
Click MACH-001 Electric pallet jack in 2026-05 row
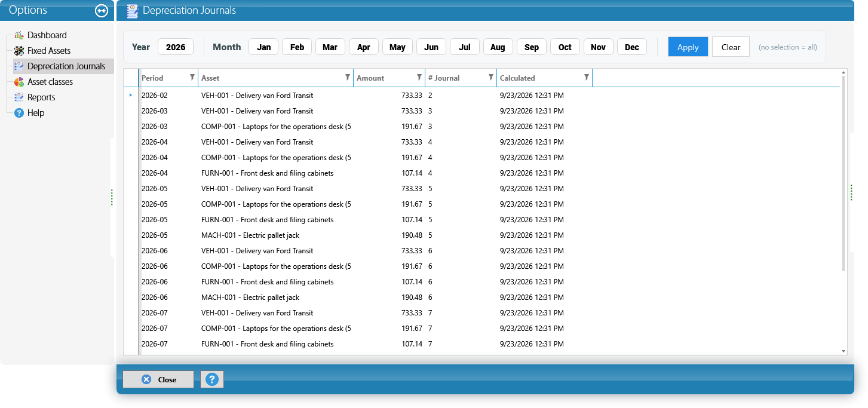250,235
